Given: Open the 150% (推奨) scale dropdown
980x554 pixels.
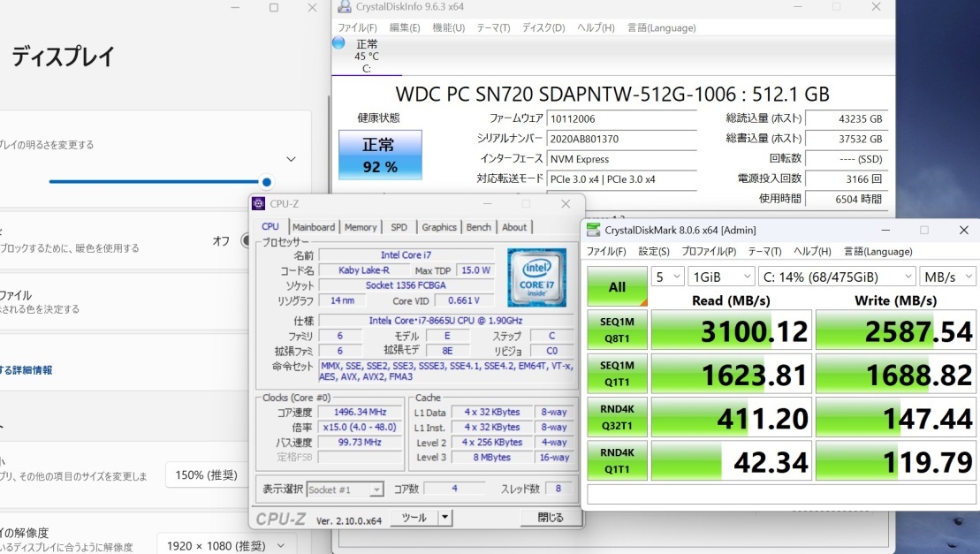Looking at the screenshot, I should (x=207, y=475).
